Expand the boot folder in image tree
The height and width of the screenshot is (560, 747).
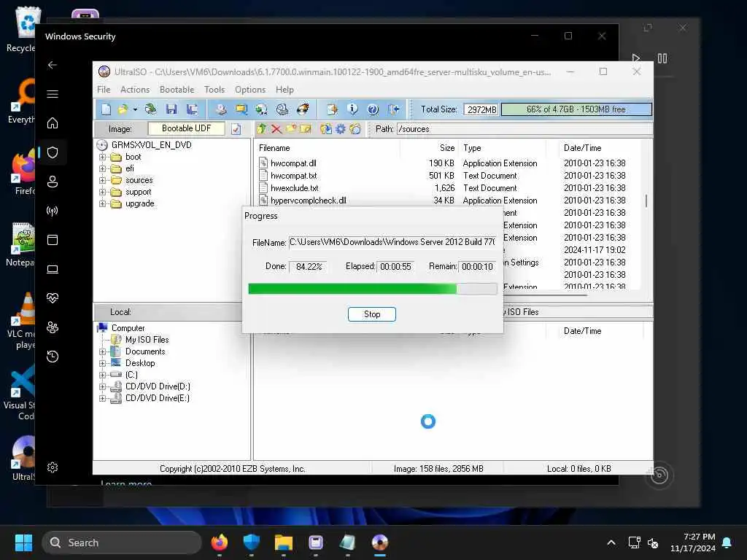point(102,157)
